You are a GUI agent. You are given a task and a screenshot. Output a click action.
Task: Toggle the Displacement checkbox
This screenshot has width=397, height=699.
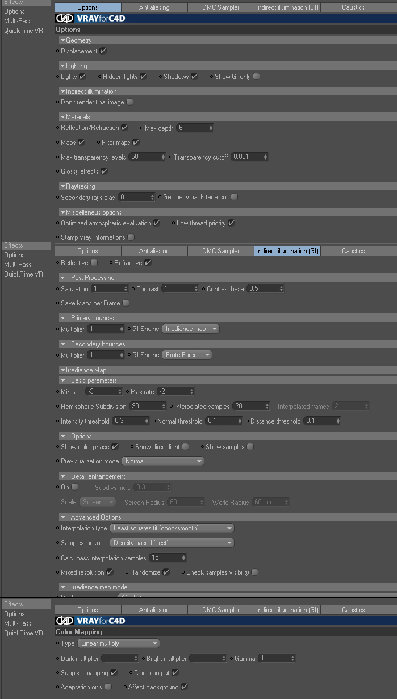(x=103, y=51)
